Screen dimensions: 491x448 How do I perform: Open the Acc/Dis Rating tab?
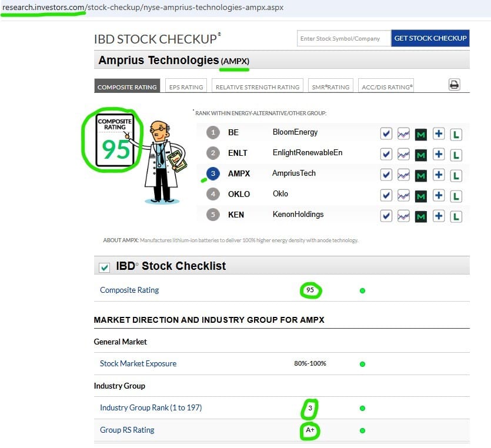click(386, 86)
